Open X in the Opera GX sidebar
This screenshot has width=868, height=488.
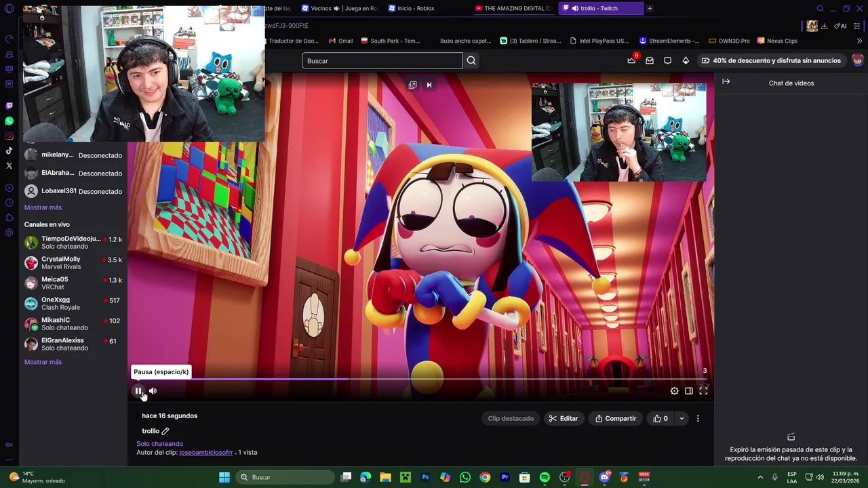9,165
